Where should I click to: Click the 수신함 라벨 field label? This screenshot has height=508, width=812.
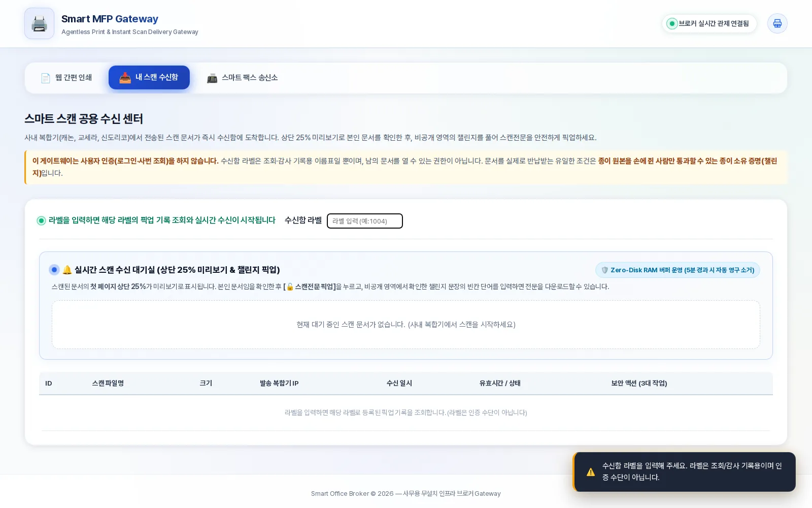point(303,220)
